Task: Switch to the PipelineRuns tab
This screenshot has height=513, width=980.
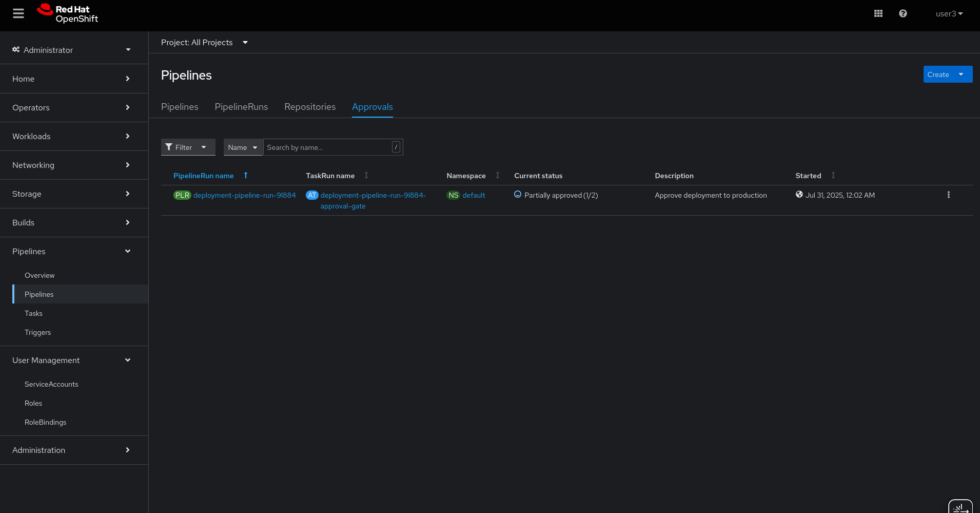Action: pos(241,107)
